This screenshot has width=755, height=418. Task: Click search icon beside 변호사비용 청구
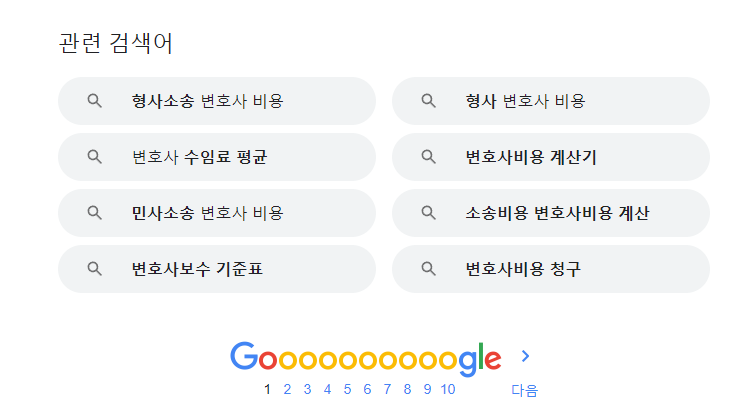tap(429, 269)
